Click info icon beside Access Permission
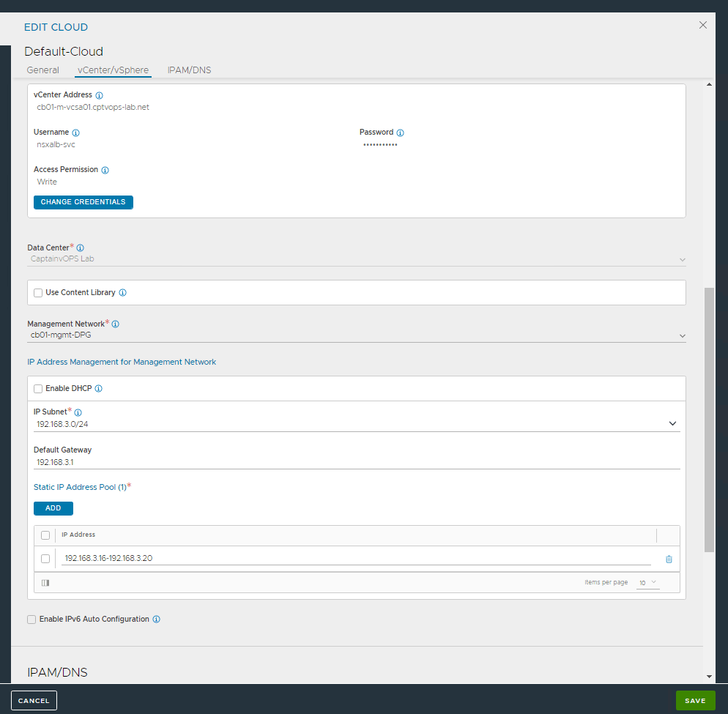This screenshot has height=714, width=728. tap(105, 170)
